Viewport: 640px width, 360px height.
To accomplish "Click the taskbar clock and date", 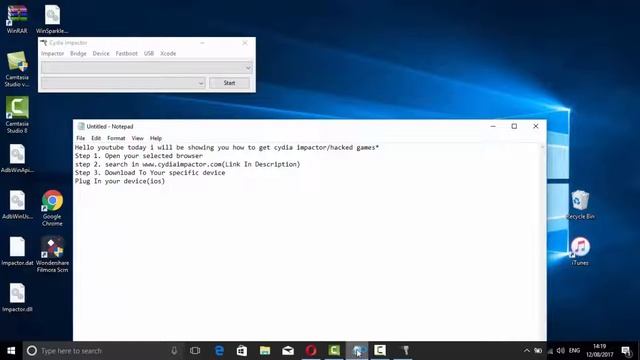I will pos(599,351).
